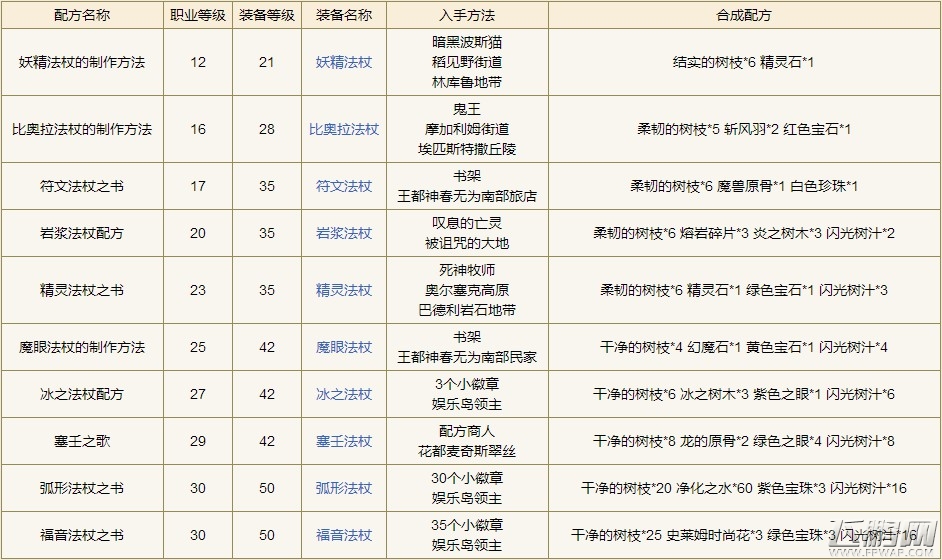Click equipment level 28 in 比奥拉法杖 row
Screen dimensions: 942x560
pos(267,129)
